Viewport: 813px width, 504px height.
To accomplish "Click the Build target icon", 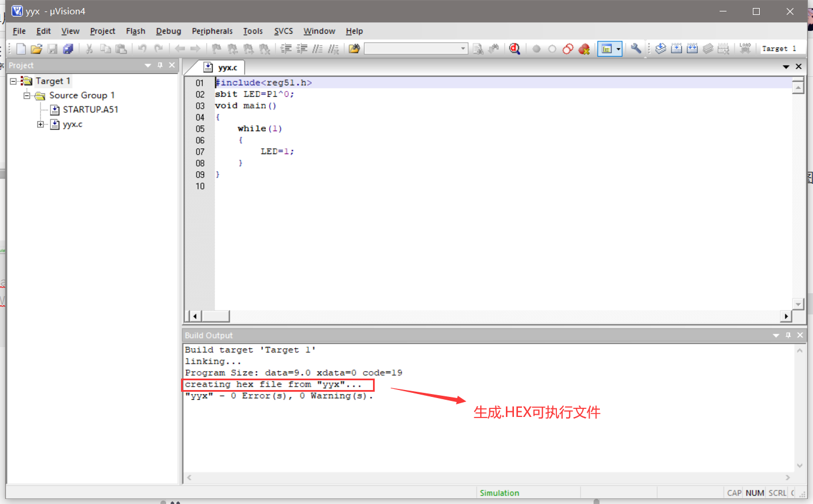I will pyautogui.click(x=677, y=49).
